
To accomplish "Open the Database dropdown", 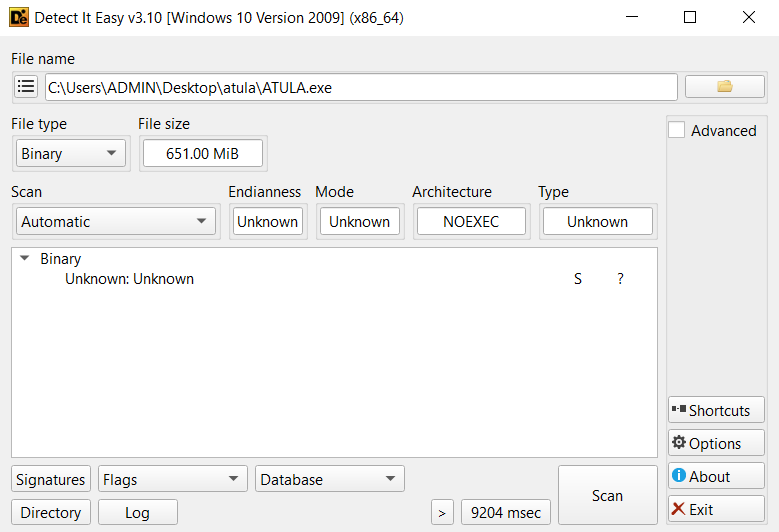I will [329, 480].
